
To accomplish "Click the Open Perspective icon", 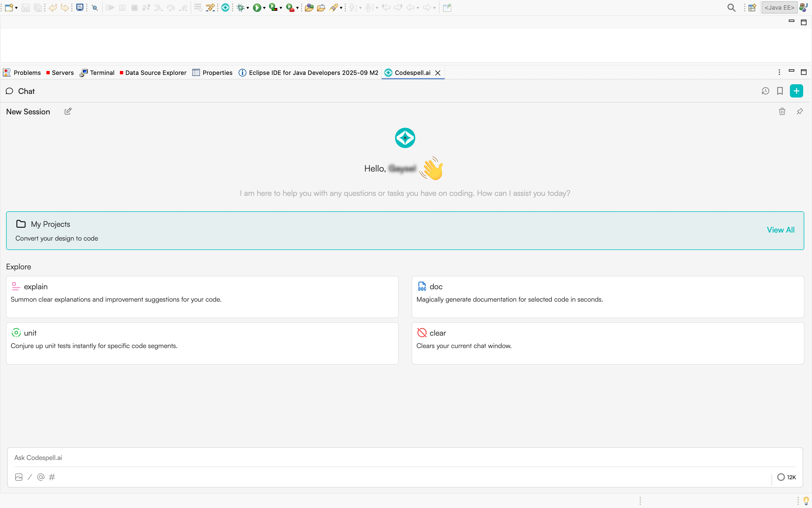I will [752, 7].
